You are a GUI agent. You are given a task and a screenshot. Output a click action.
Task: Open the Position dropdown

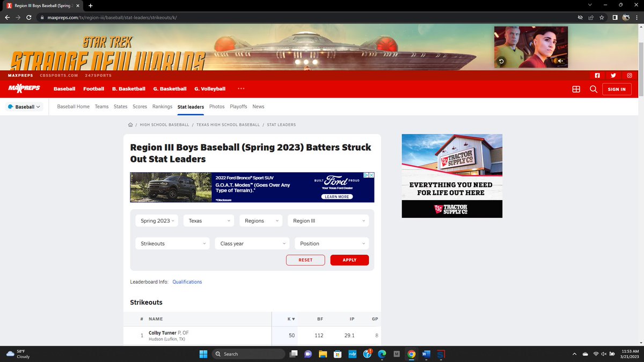point(332,243)
